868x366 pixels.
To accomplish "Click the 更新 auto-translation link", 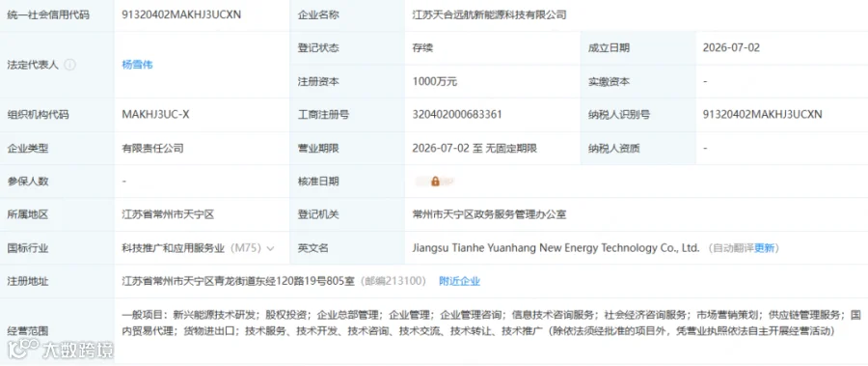I will pos(765,248).
